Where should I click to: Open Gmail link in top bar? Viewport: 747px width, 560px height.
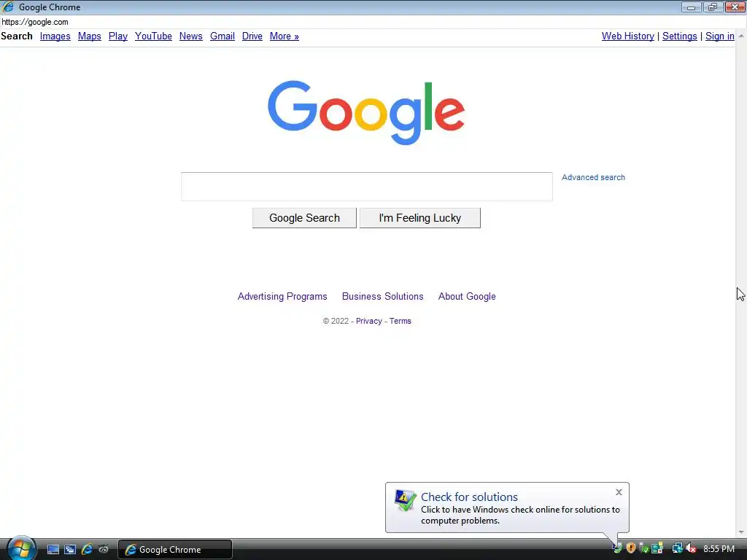222,36
